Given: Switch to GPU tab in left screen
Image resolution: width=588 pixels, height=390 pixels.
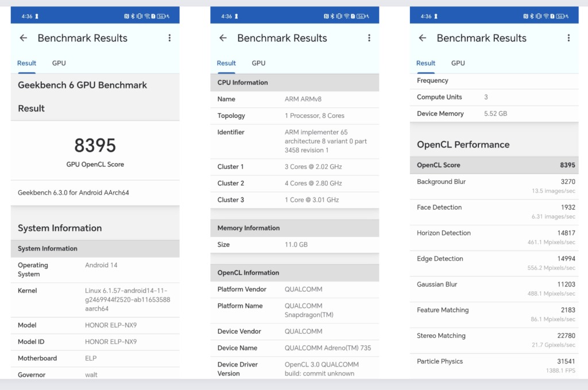Looking at the screenshot, I should (x=59, y=63).
